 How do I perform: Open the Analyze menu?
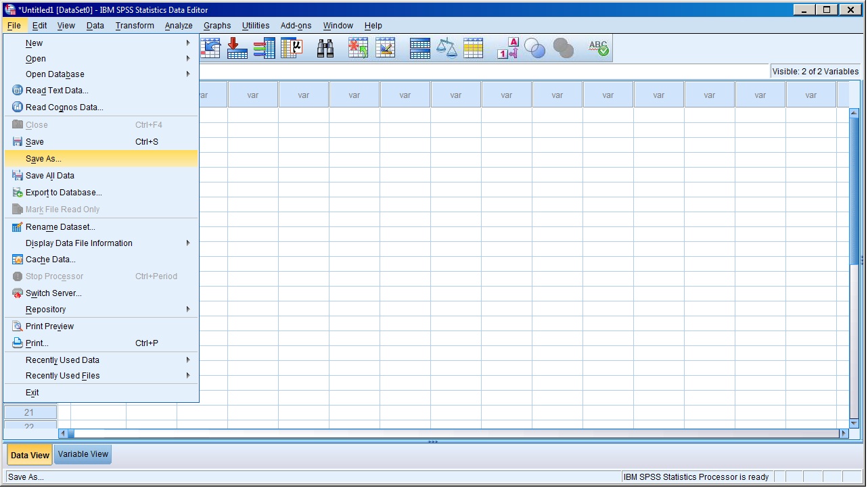pos(179,26)
